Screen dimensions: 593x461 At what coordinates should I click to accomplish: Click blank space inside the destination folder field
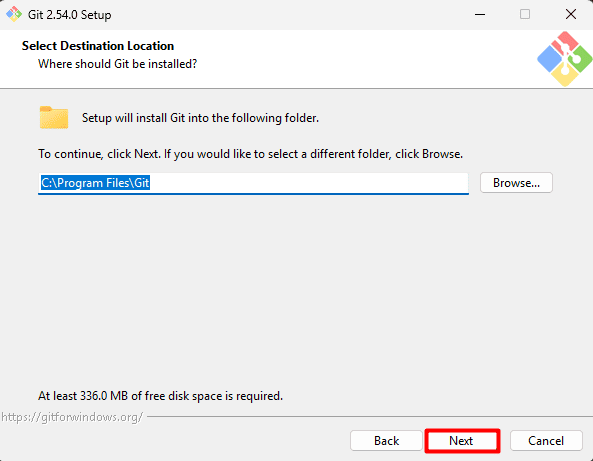point(308,183)
